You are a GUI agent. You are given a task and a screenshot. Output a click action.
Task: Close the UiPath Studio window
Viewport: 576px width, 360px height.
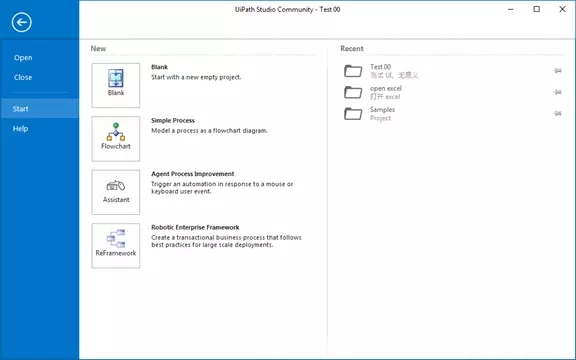pos(562,9)
